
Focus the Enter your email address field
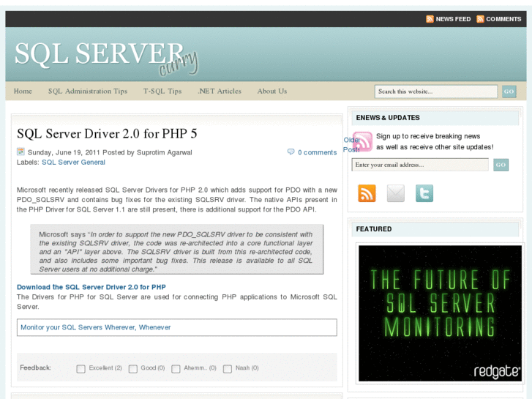coord(420,165)
